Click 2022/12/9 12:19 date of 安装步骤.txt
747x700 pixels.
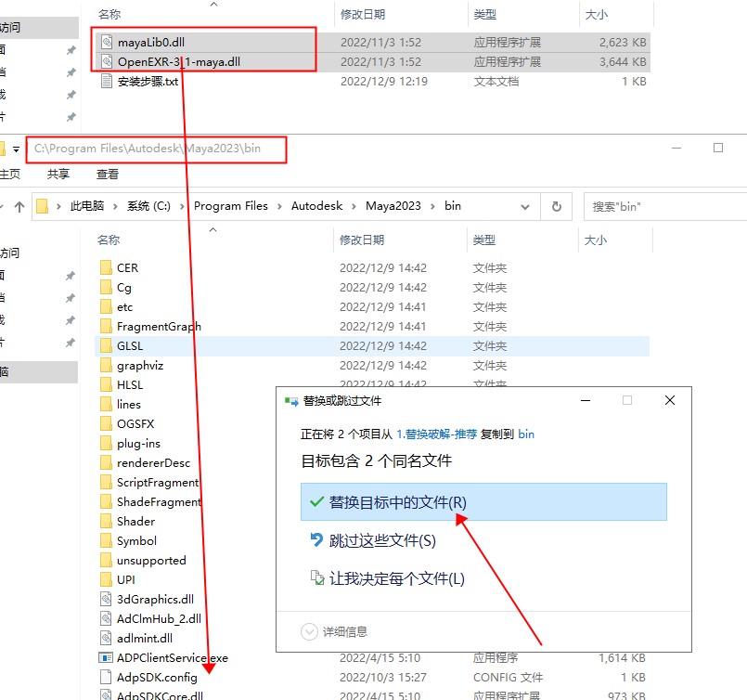click(x=384, y=82)
